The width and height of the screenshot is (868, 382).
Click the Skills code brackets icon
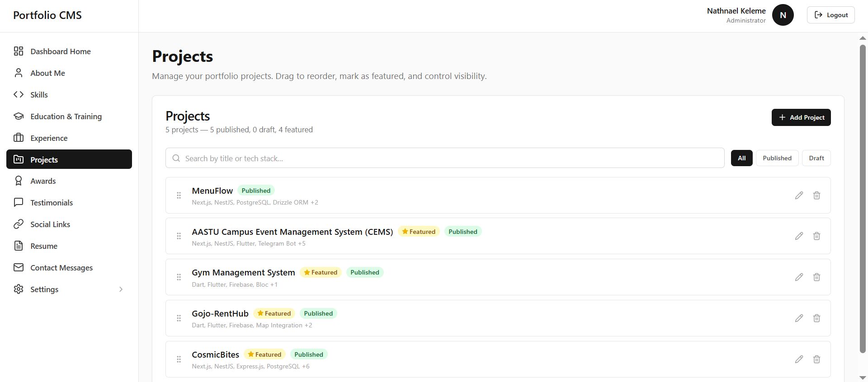[19, 94]
